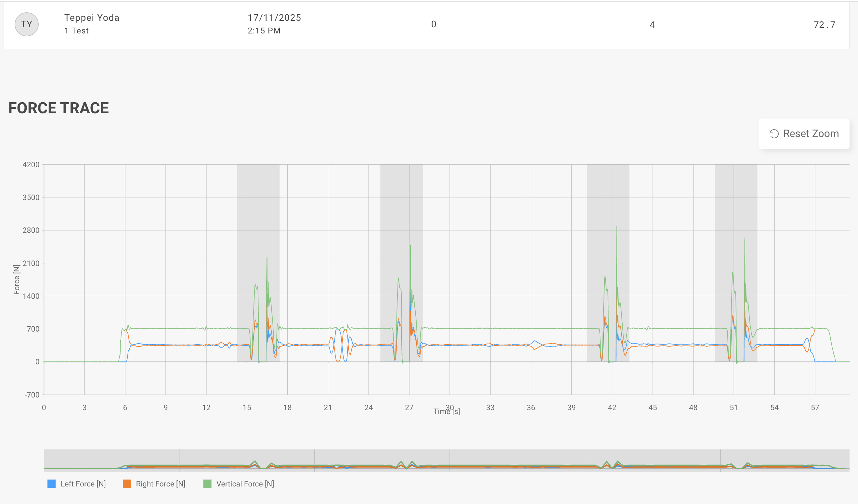Hide the Vertical Force [N] series label
858x504 pixels.
(245, 484)
